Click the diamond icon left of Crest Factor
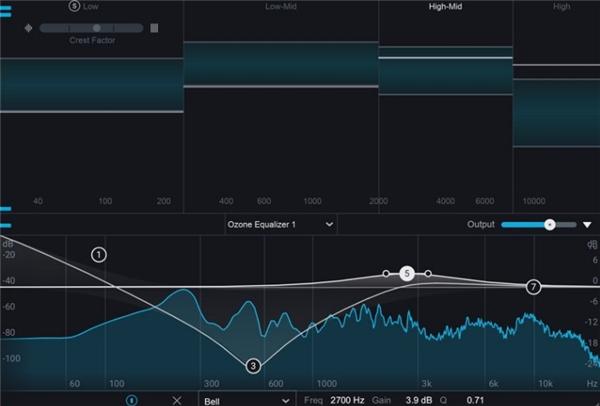The width and height of the screenshot is (600, 406). tap(28, 28)
